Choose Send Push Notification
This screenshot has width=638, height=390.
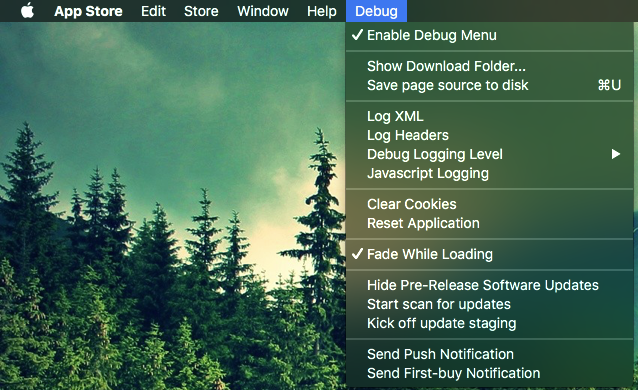coord(489,354)
